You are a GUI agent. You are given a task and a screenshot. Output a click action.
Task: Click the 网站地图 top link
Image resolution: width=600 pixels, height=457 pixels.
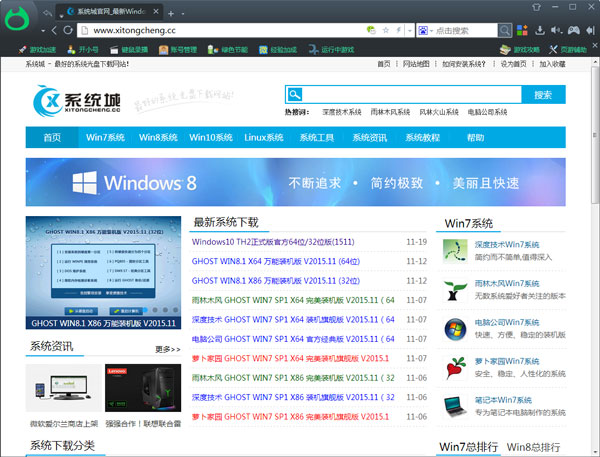[416, 64]
